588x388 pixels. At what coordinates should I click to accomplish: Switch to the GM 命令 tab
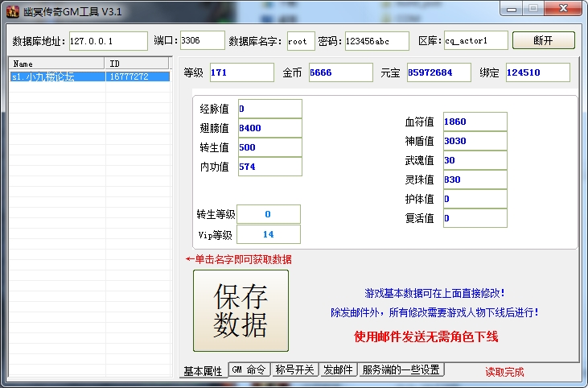(x=249, y=369)
